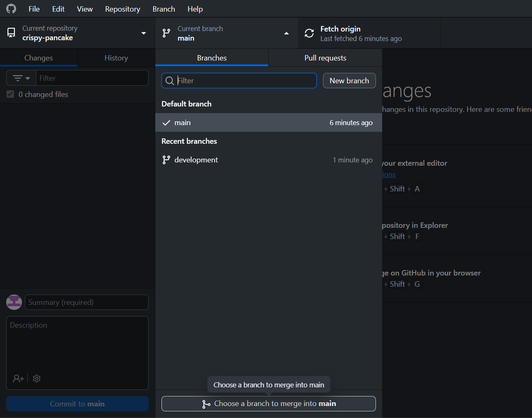Click the Commit to main button

tap(77, 404)
